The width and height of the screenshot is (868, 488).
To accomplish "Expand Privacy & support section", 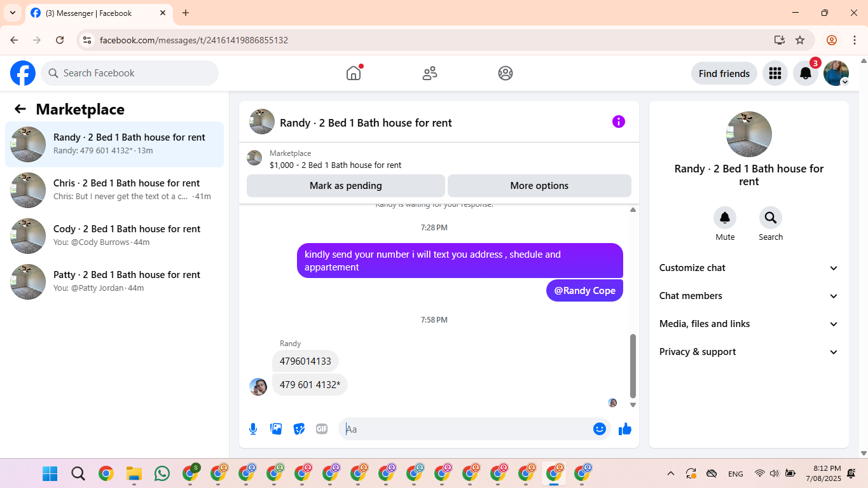I will pyautogui.click(x=749, y=352).
